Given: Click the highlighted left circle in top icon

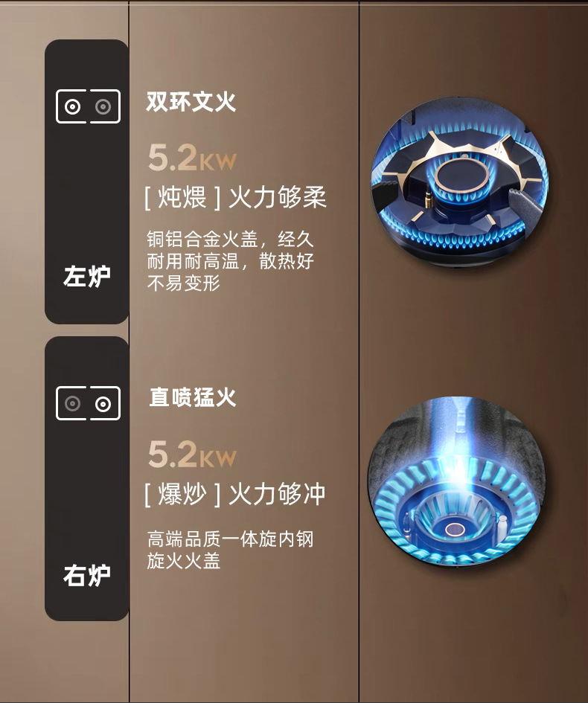Looking at the screenshot, I should (72, 106).
